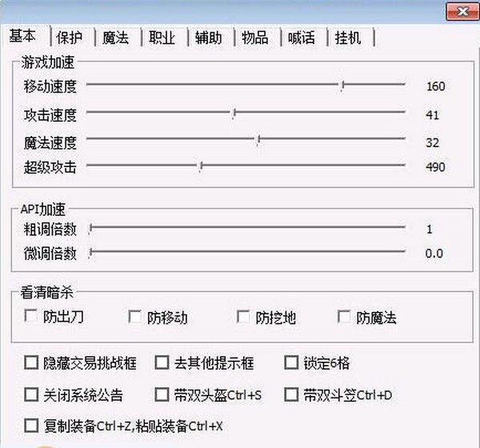The height and width of the screenshot is (448, 480).
Task: Open the 挂机 tab
Action: click(348, 38)
